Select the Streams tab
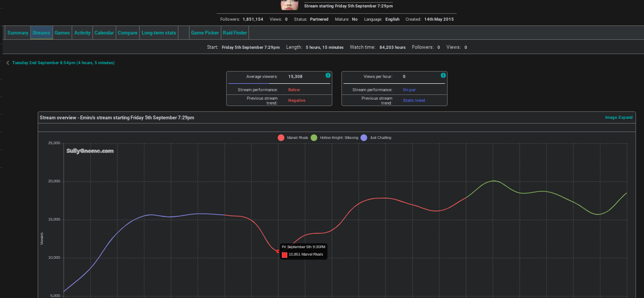The width and height of the screenshot is (644, 298). tap(41, 33)
